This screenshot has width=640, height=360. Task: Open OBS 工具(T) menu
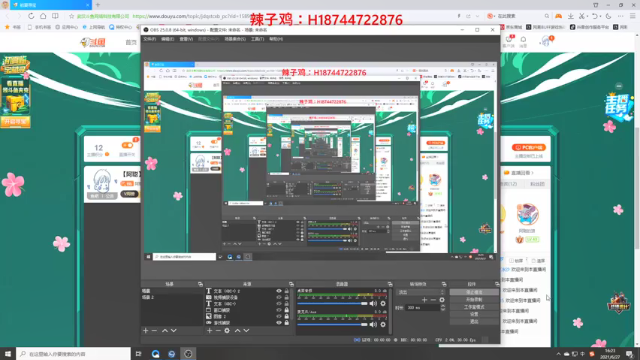tap(257, 39)
